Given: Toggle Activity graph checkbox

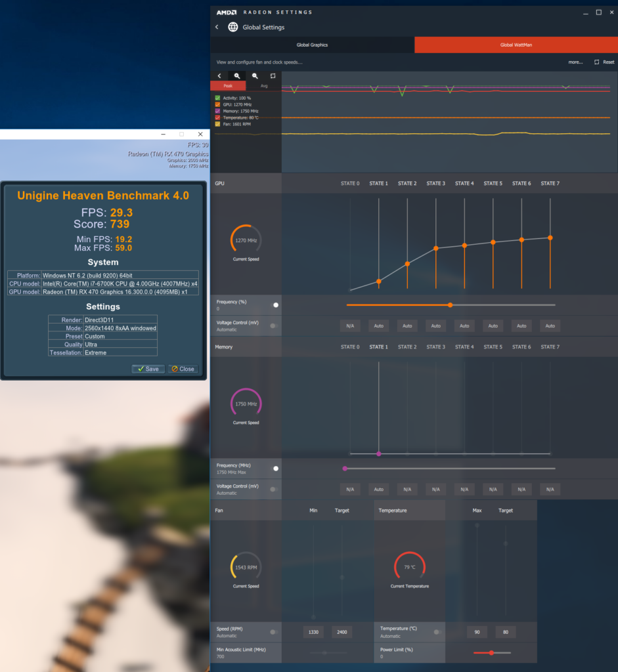Looking at the screenshot, I should click(x=217, y=98).
